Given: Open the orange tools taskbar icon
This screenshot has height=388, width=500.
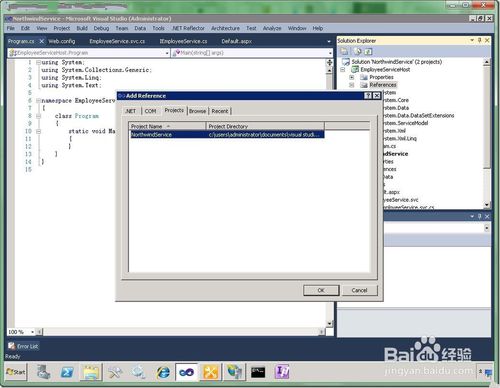Looking at the screenshot, I should 210,372.
